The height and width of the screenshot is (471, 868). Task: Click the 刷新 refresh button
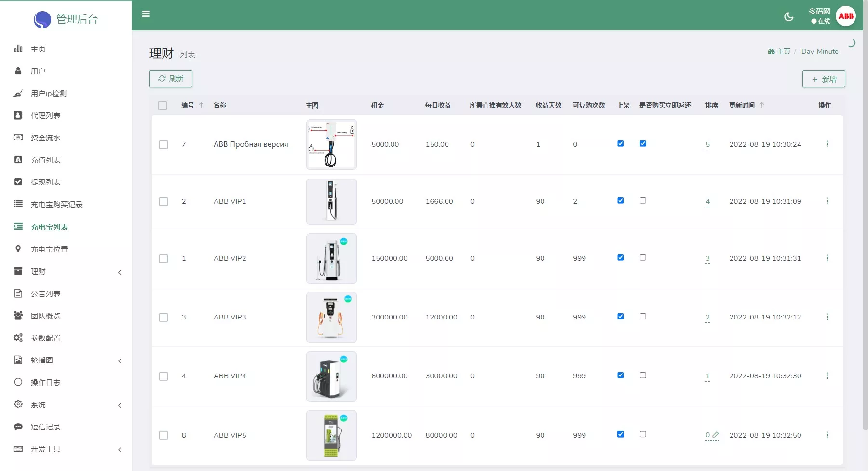point(171,79)
